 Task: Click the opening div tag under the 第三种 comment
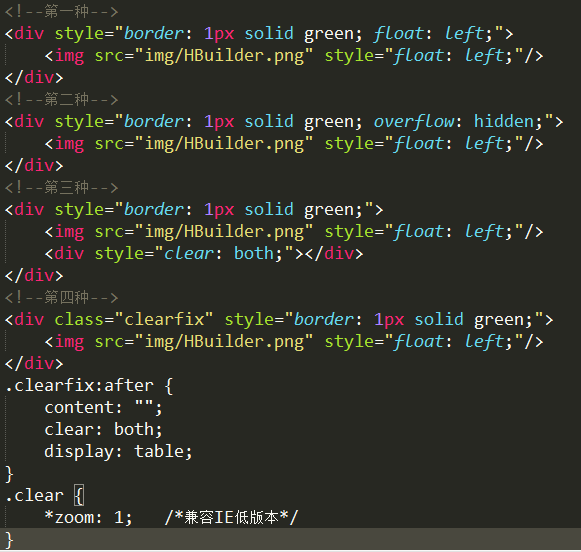tap(194, 210)
